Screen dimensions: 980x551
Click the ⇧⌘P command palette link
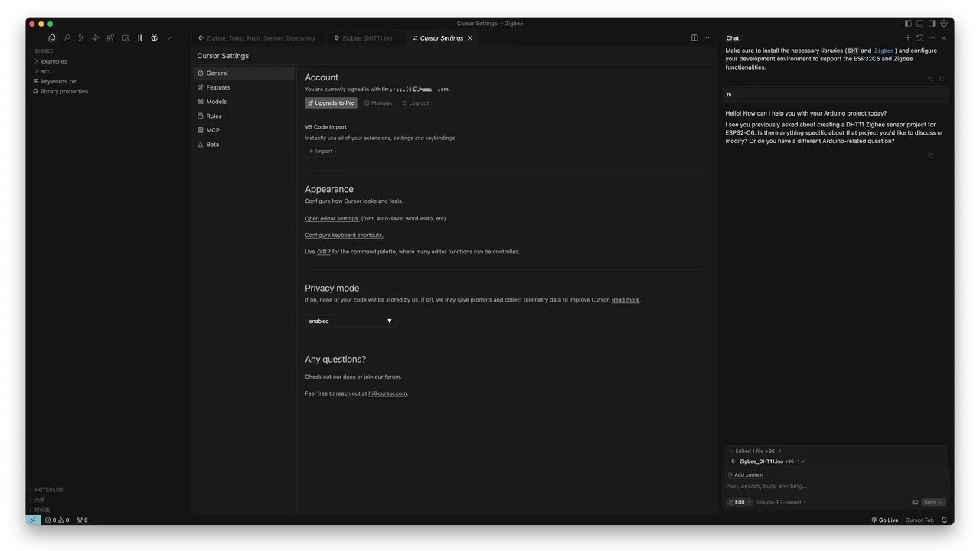[x=324, y=251]
